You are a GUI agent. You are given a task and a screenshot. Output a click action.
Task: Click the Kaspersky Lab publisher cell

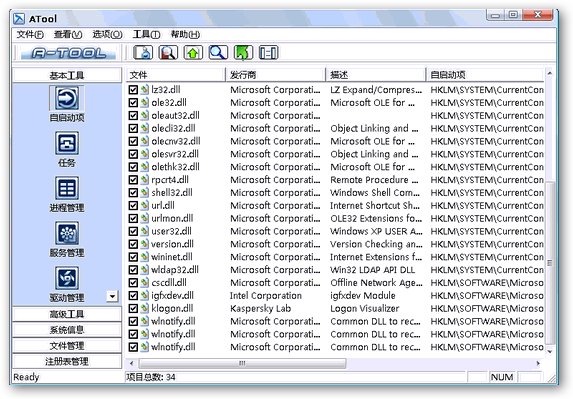coord(261,308)
